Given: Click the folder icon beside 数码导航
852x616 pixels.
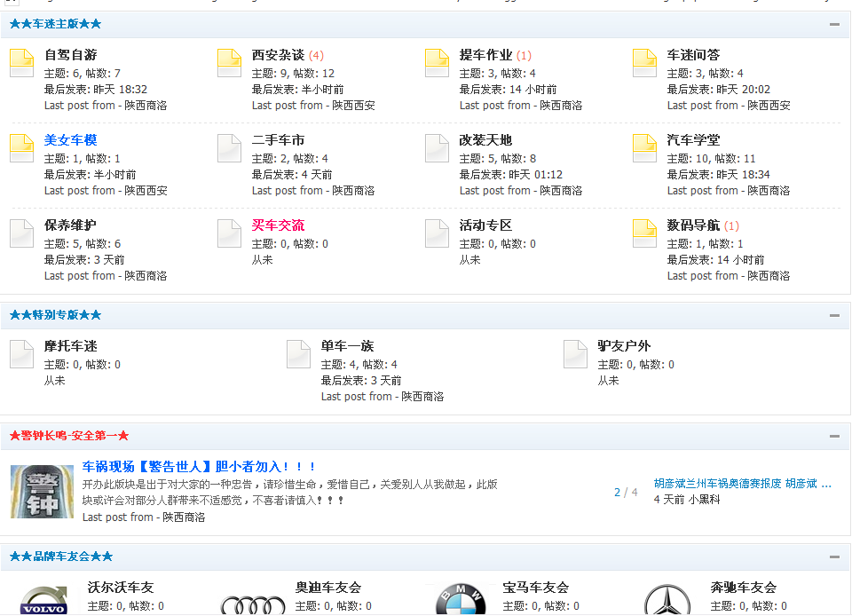Looking at the screenshot, I should click(x=645, y=233).
